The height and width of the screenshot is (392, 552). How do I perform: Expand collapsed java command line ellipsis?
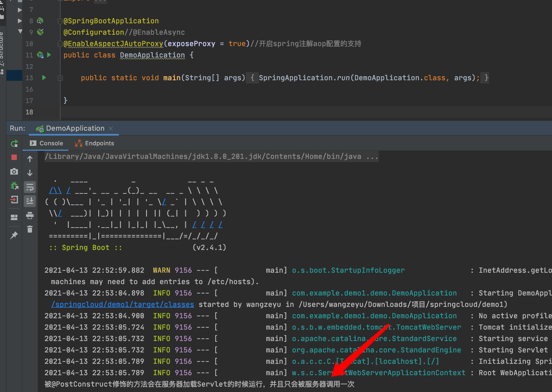coord(372,157)
